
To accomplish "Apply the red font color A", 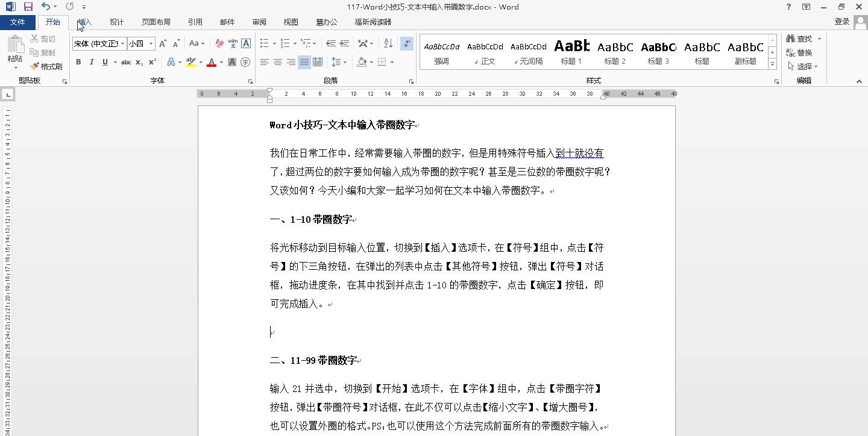I will tap(212, 62).
